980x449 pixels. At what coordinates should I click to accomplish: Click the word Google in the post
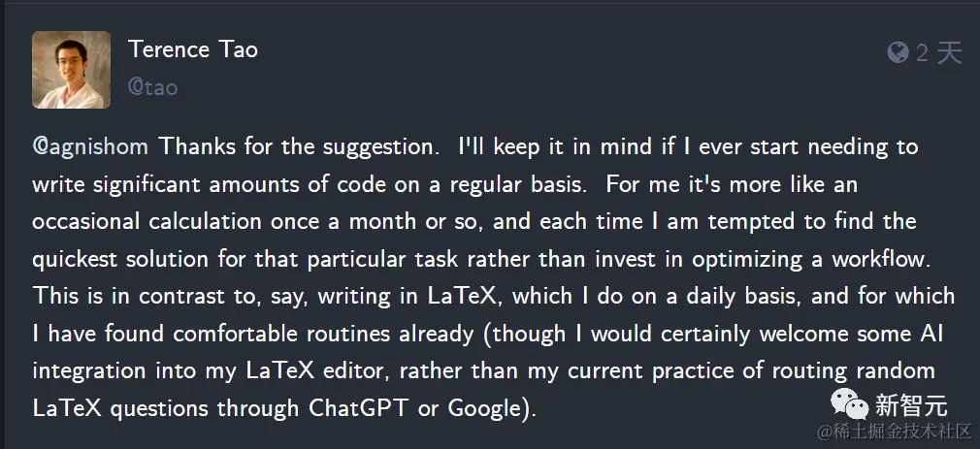(x=484, y=408)
